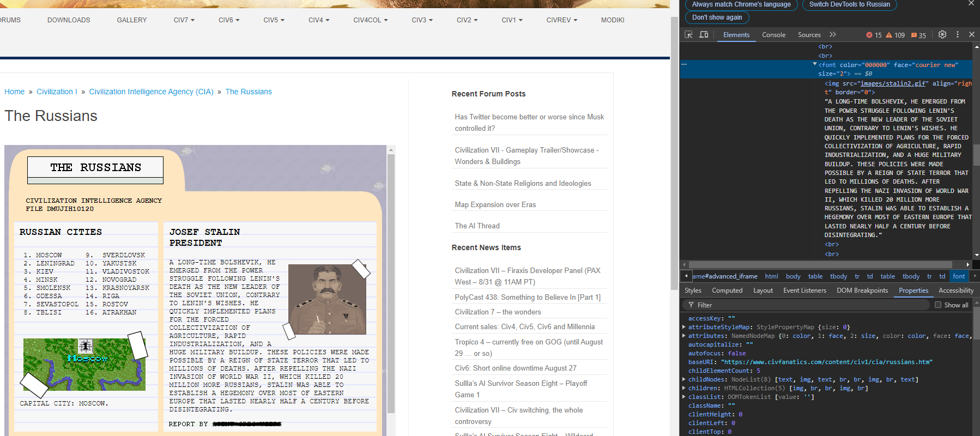Click the orange issues count icon

(x=914, y=35)
